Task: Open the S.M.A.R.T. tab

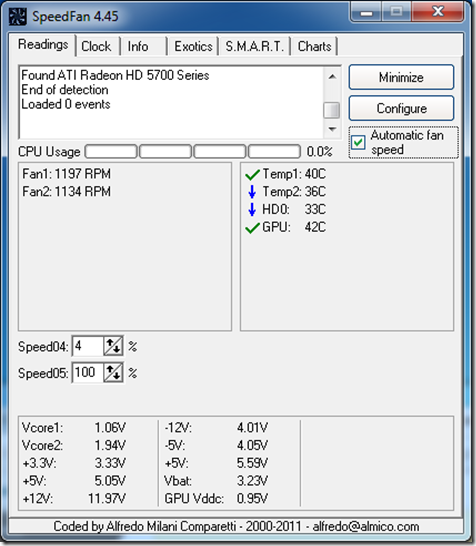Action: 255,46
